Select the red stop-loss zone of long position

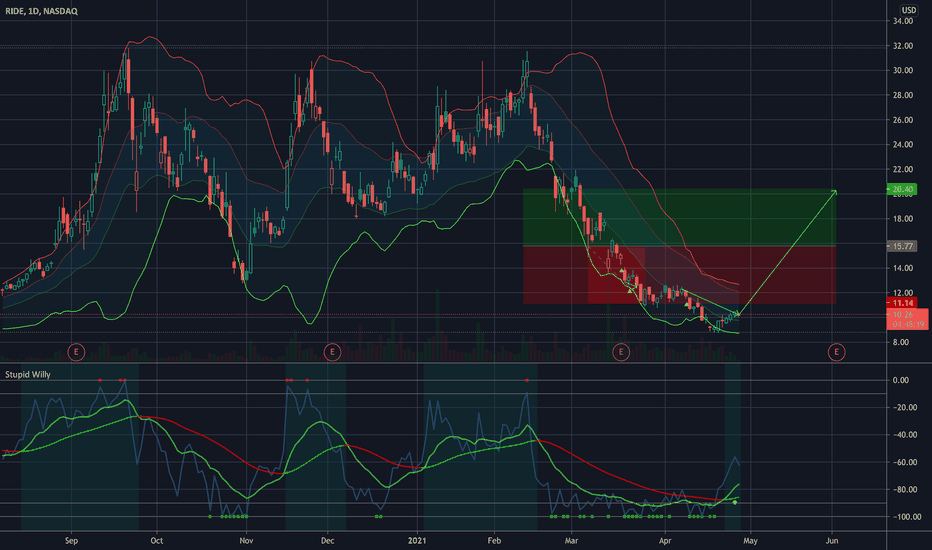pos(679,274)
